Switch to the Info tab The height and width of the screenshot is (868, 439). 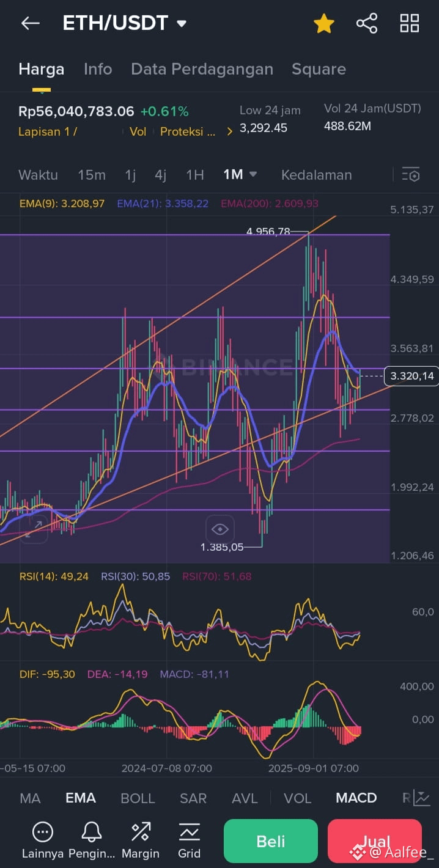tap(98, 69)
